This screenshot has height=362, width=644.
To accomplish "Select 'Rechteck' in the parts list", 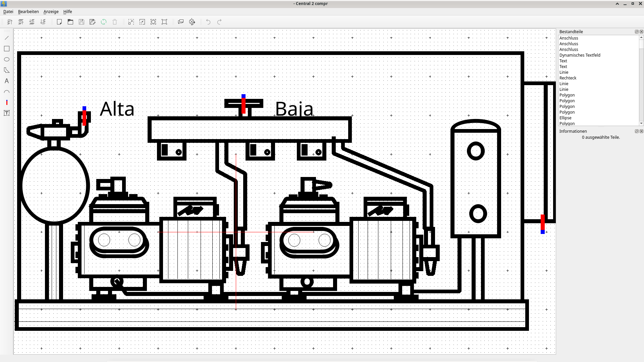I will pos(568,78).
